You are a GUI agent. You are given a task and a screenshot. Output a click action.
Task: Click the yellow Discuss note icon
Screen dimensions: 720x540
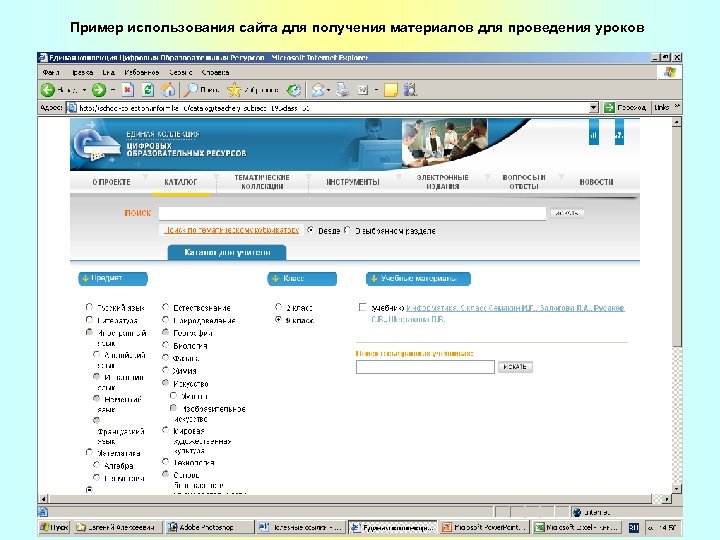tap(391, 90)
